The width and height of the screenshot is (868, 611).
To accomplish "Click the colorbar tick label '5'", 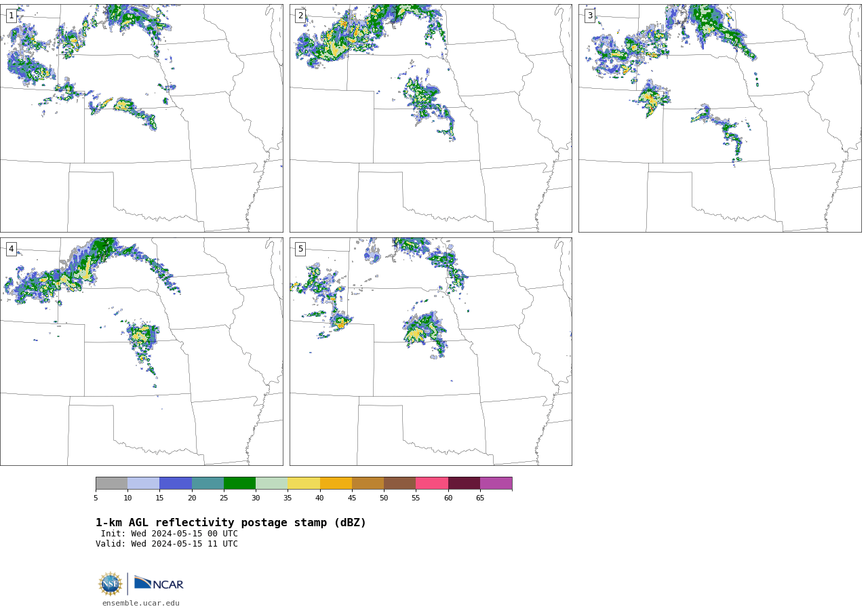I will pyautogui.click(x=96, y=498).
